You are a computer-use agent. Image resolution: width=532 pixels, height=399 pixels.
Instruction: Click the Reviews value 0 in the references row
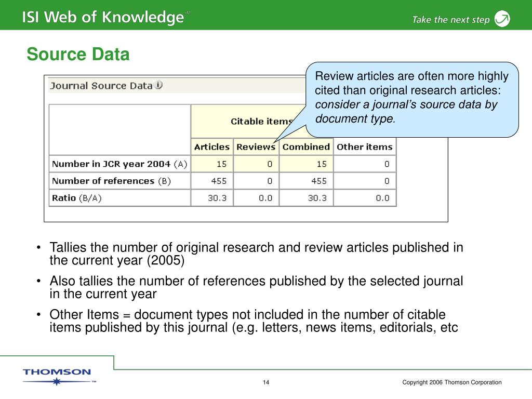tap(270, 181)
